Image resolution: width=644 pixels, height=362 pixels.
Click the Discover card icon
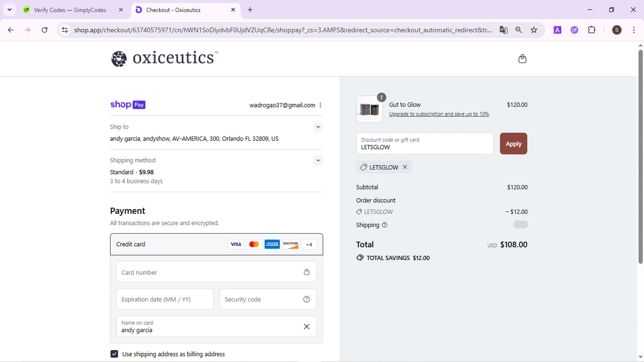pyautogui.click(x=291, y=244)
